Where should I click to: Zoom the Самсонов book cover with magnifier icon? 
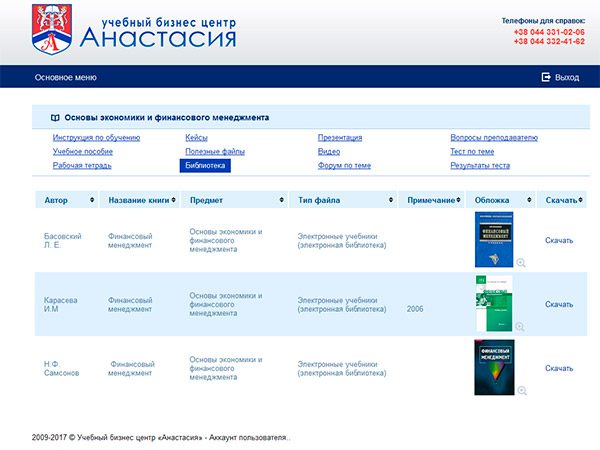click(x=521, y=390)
